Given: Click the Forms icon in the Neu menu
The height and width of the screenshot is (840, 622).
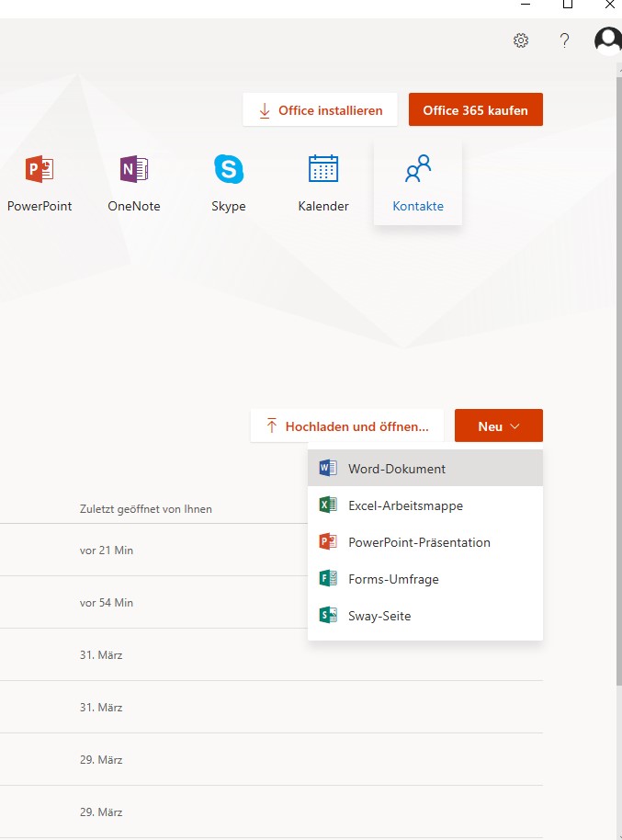Looking at the screenshot, I should tap(328, 579).
